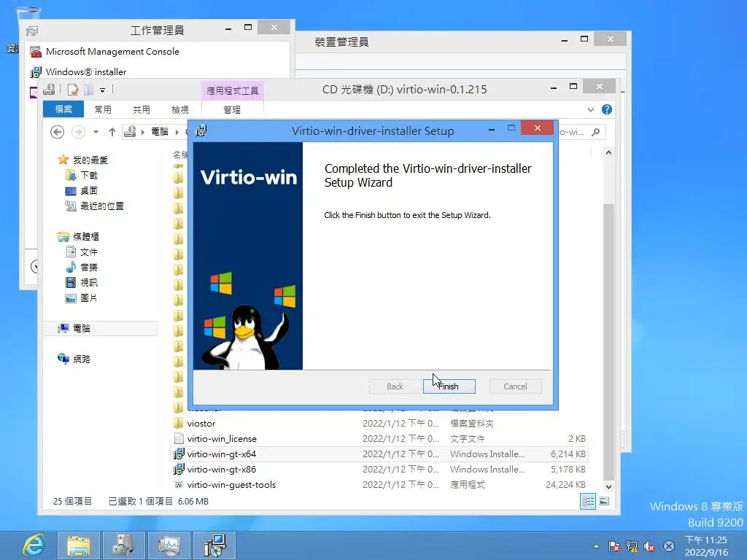Click the Up one level arrow
747x560 pixels.
[x=112, y=132]
